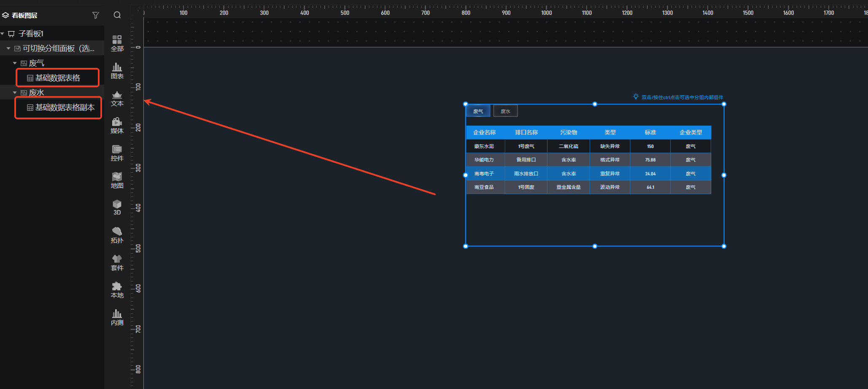Select the 基础数据表格 layer
This screenshot has height=389, width=868.
[57, 78]
